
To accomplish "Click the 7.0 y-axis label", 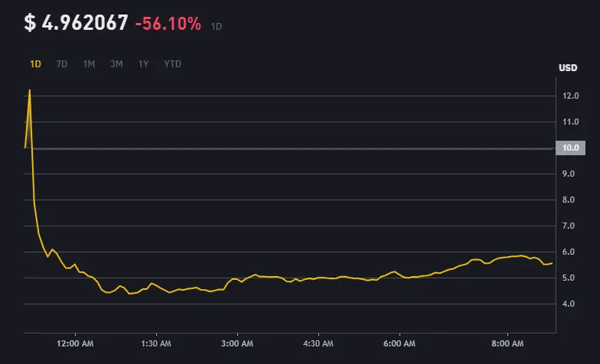I will pos(569,226).
